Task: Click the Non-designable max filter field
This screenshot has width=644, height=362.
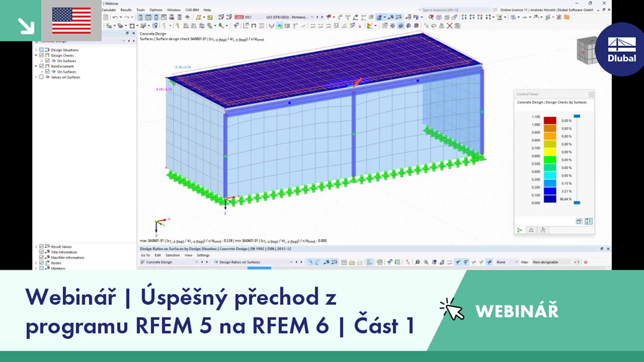Action: point(551,262)
